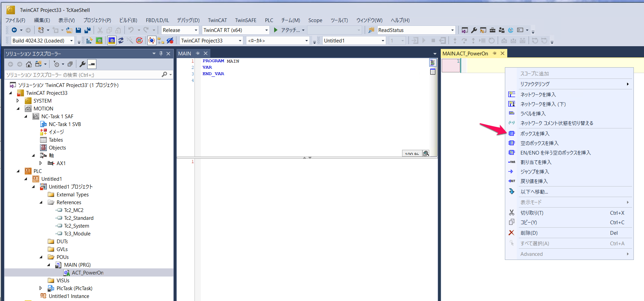Expand the PlcTask (PlcTask) node

(41, 288)
